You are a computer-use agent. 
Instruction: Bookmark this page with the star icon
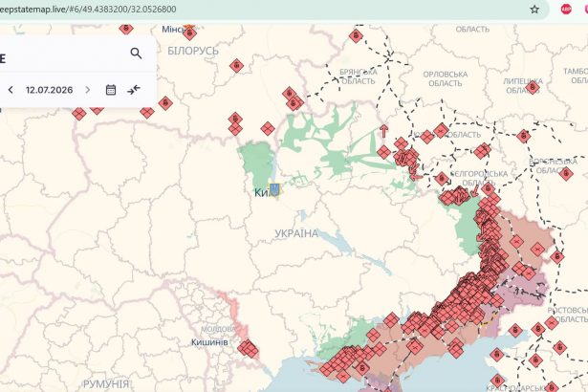point(534,9)
